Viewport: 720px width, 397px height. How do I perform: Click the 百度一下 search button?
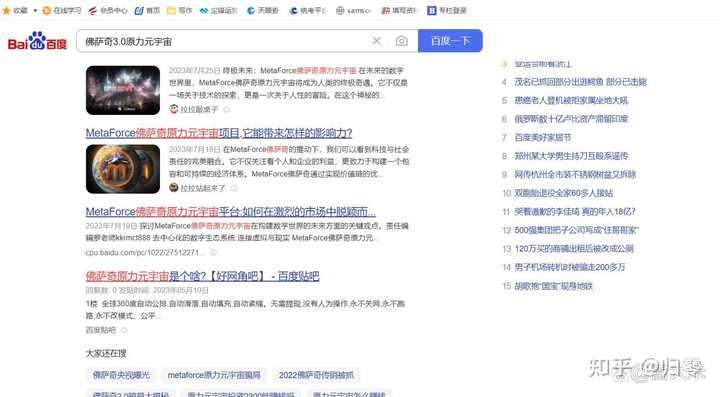(x=450, y=41)
